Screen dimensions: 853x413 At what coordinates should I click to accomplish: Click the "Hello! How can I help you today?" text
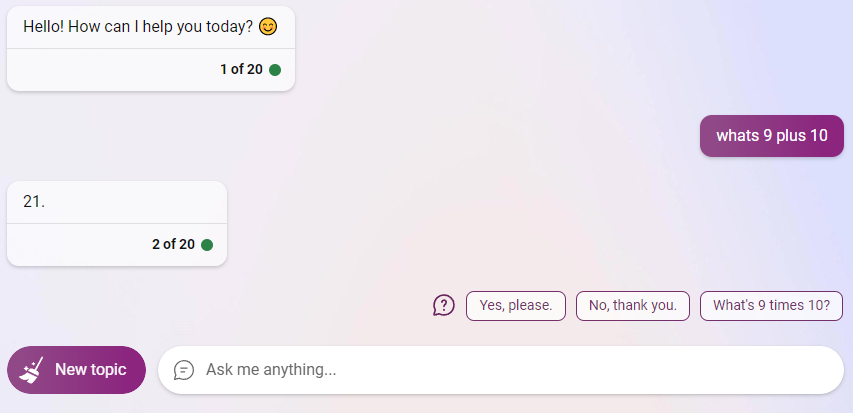[x=138, y=27]
